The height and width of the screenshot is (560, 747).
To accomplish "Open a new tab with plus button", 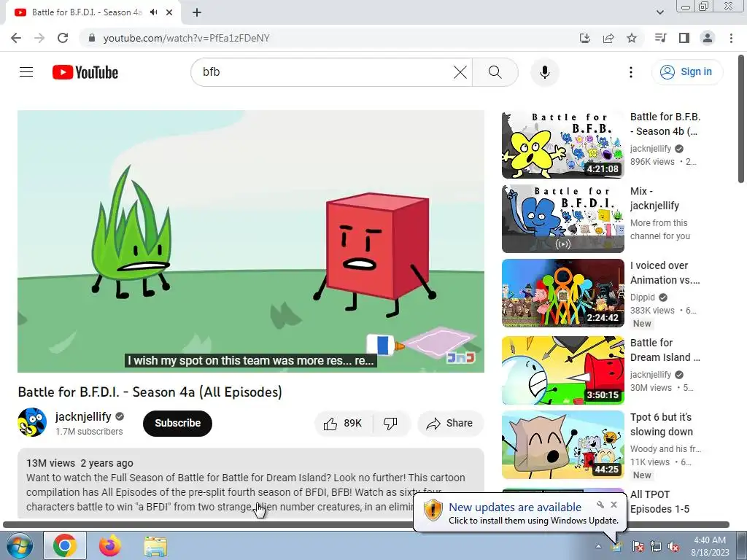I will (x=197, y=12).
